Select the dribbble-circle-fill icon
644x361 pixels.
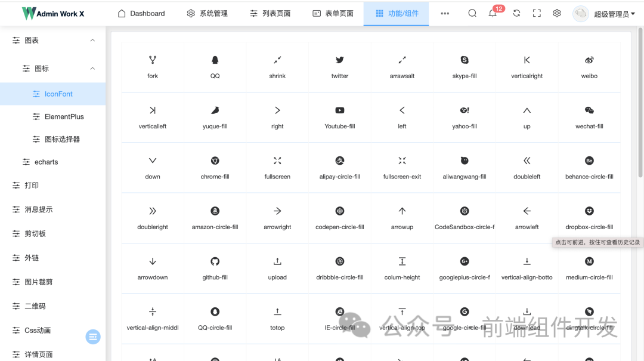point(340,261)
